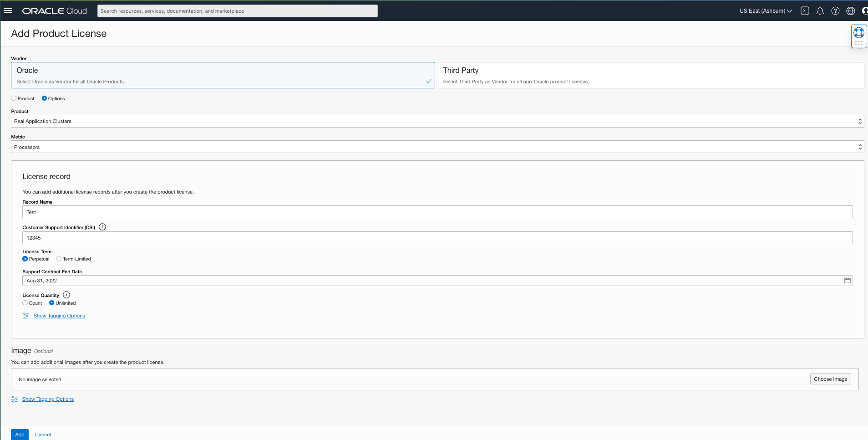The height and width of the screenshot is (440, 868).
Task: Open the Cloud Shell icon
Action: pos(805,10)
